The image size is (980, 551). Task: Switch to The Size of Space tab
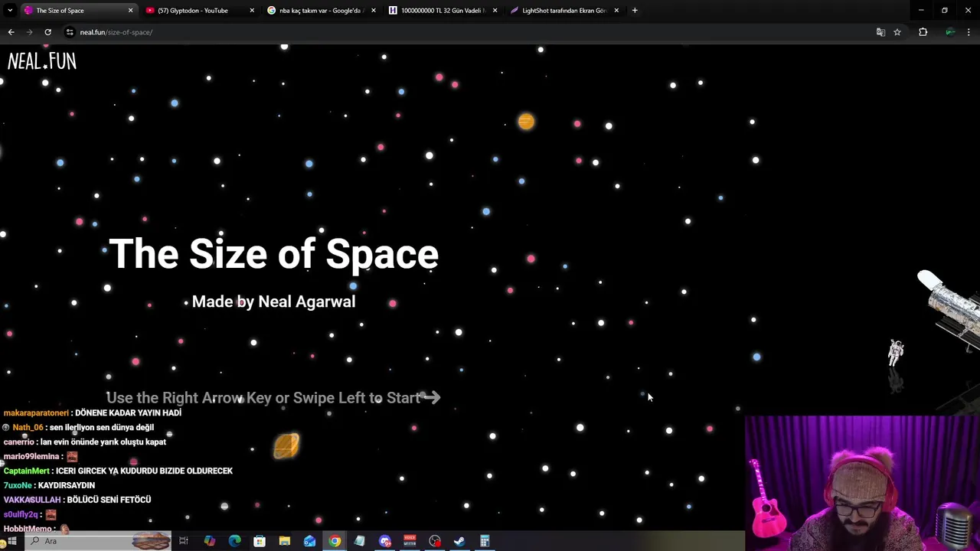pyautogui.click(x=78, y=11)
